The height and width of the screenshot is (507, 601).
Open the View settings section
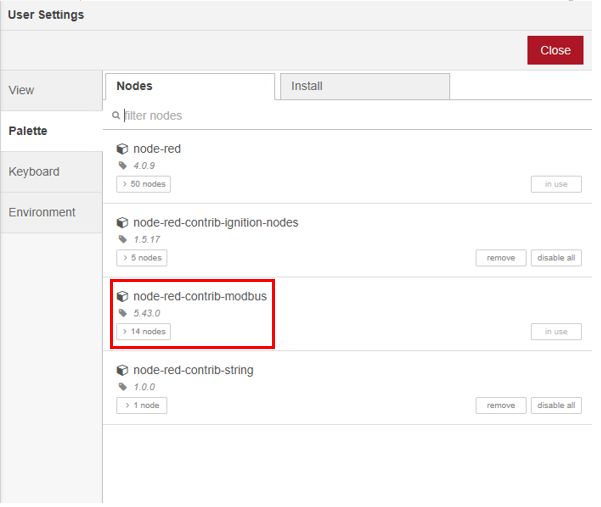coord(51,90)
